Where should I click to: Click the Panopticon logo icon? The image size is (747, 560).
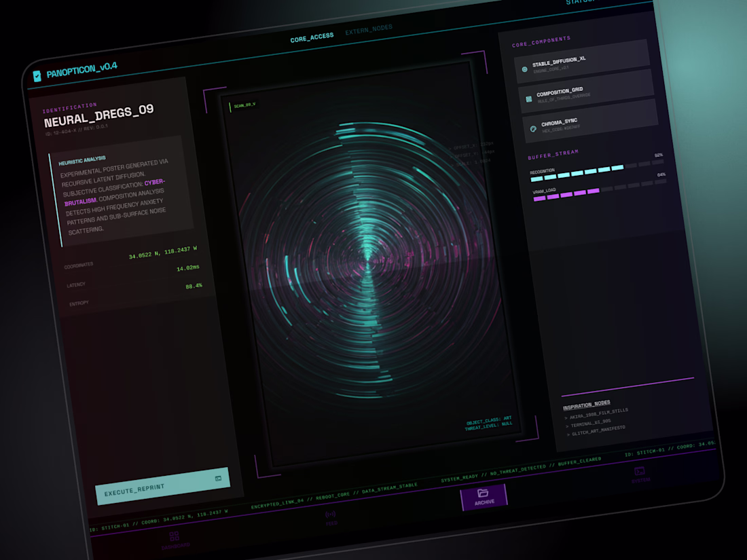[x=37, y=76]
